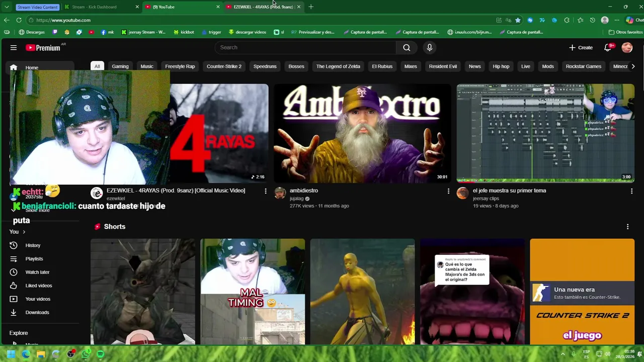Open options for EZEWKIEL 4RAYAS video
Screen dimensions: 644x362
coord(266,191)
